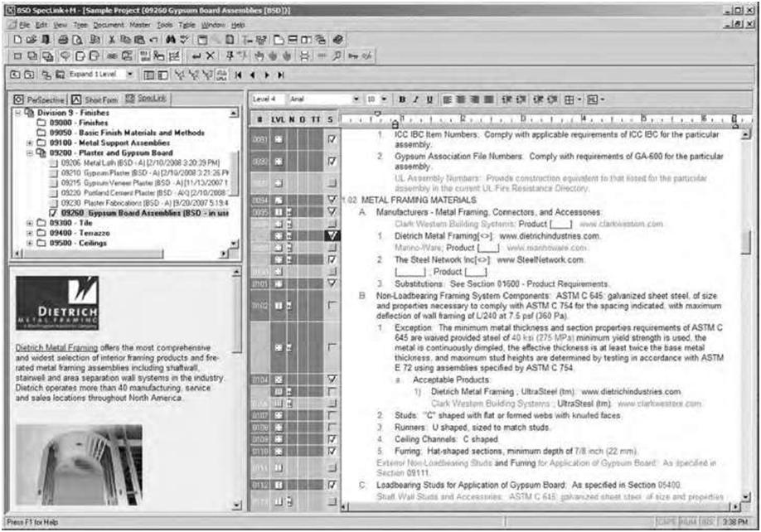Expand the 09300 Tile node
761x532 pixels.
click(x=30, y=223)
